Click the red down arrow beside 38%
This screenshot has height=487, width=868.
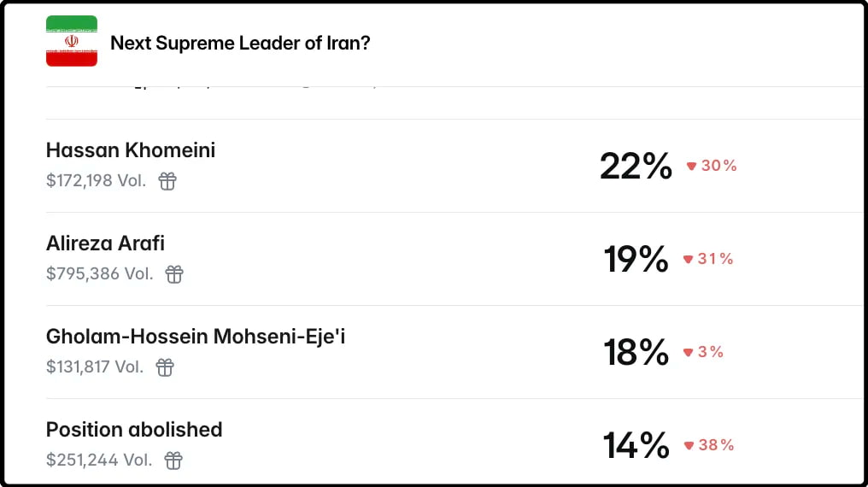click(689, 446)
